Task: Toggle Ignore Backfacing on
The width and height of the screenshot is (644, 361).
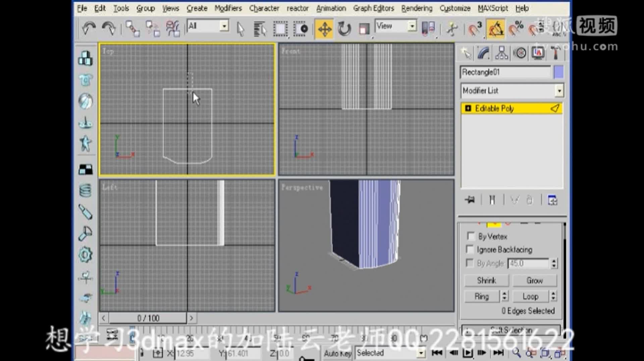Action: [x=470, y=249]
